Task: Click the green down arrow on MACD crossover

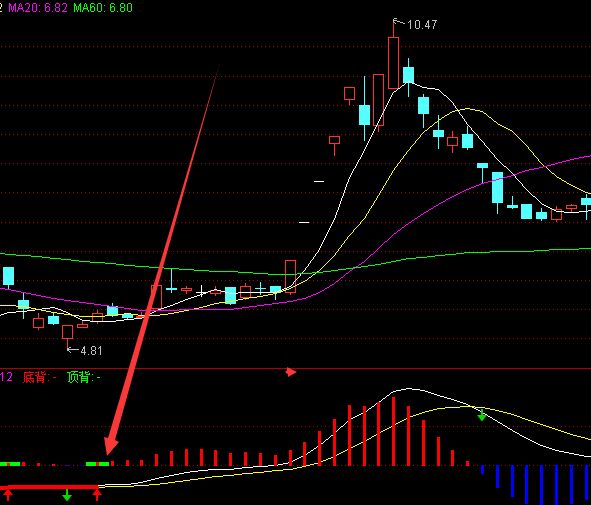Action: [x=482, y=415]
